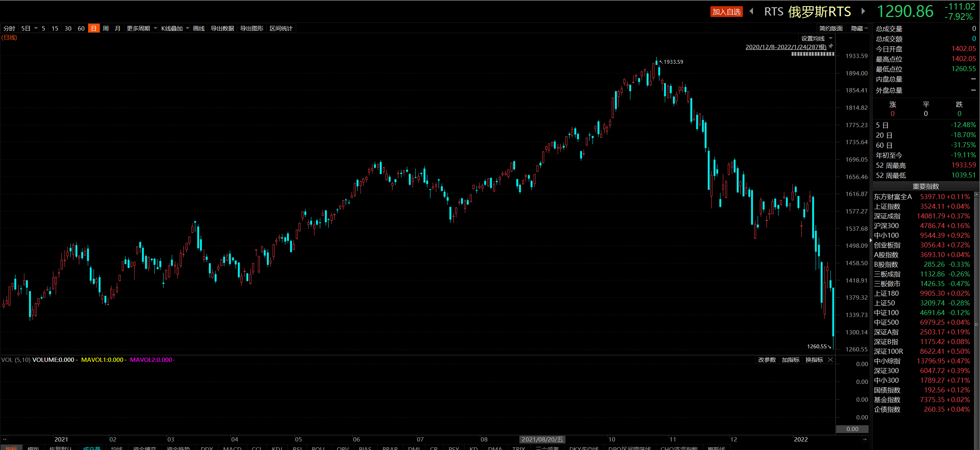Click the timeline scroll-left double arrow icon

4,440
